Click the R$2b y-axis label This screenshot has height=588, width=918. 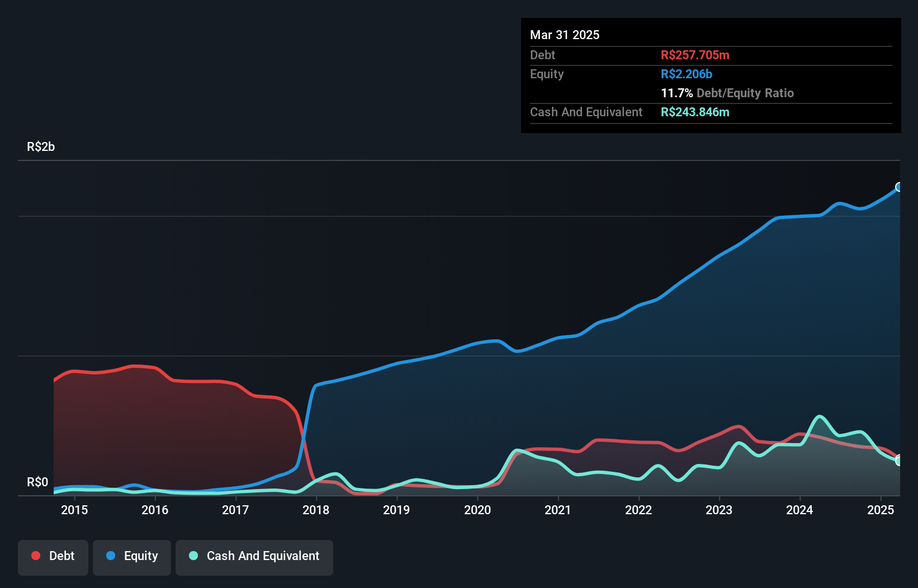point(41,146)
